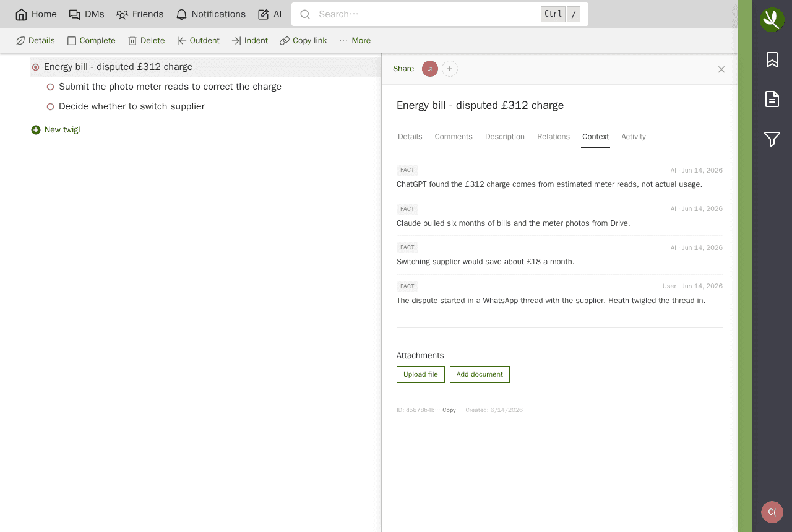Click the panel title 'Energy bill - disputed £312 charge'
The image size is (792, 532).
(x=480, y=105)
